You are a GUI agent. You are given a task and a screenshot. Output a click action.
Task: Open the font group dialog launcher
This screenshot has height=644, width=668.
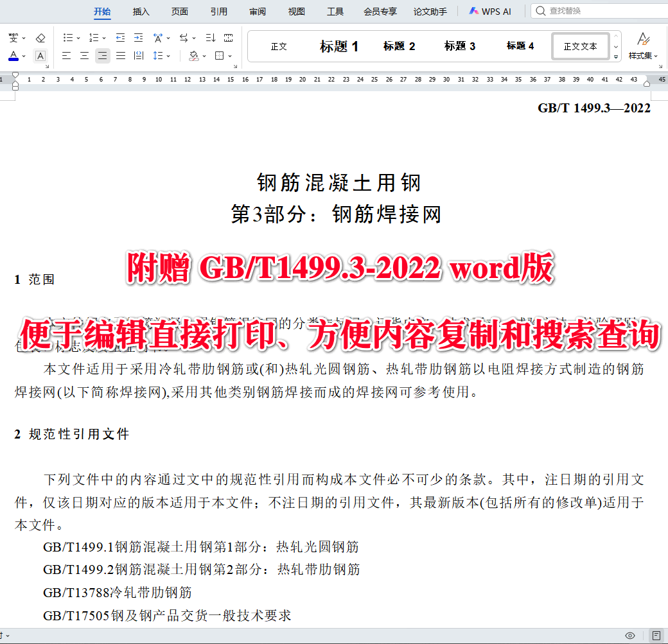[x=48, y=66]
